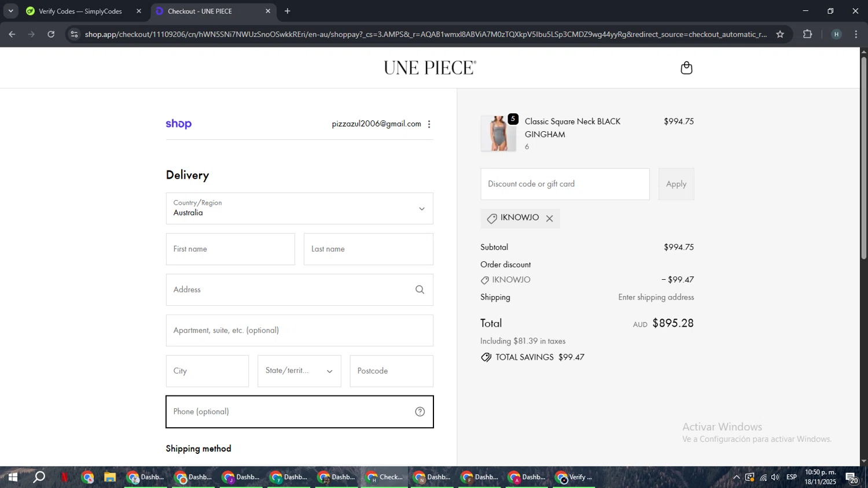Viewport: 868px width, 488px height.
Task: Click the City field
Action: click(207, 371)
